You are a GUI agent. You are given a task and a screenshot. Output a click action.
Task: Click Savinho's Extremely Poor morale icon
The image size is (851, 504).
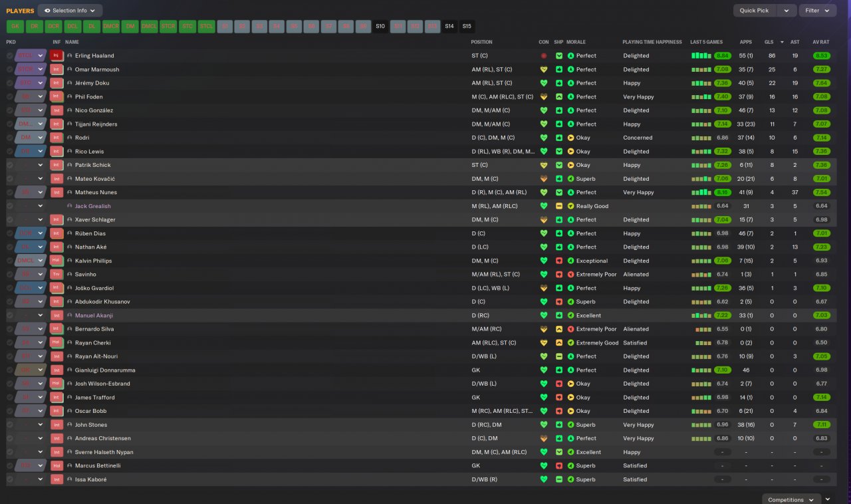point(570,275)
